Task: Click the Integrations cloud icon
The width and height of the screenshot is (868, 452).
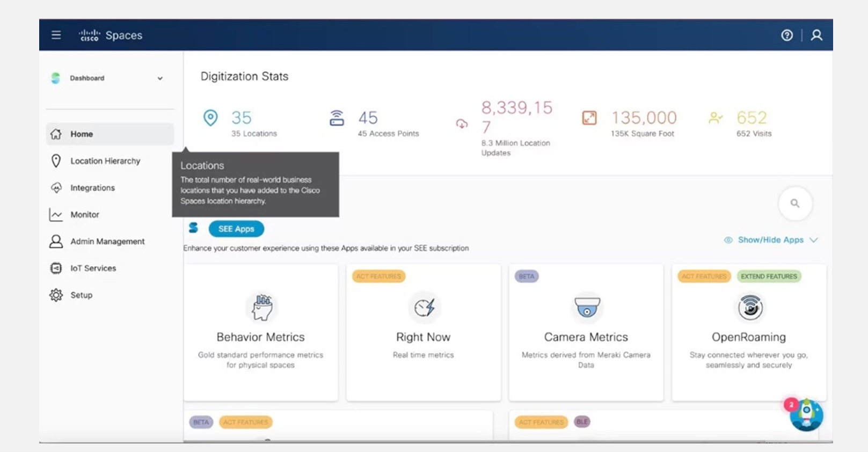Action: tap(56, 188)
